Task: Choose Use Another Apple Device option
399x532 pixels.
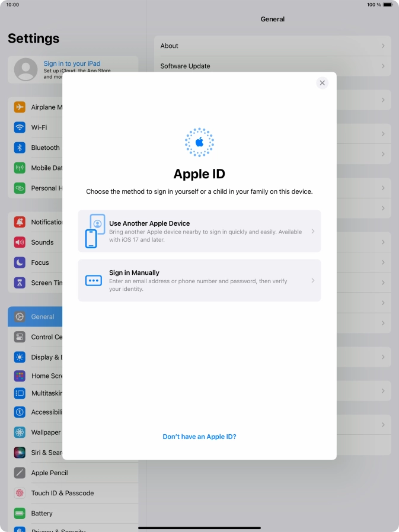Action: (199, 231)
